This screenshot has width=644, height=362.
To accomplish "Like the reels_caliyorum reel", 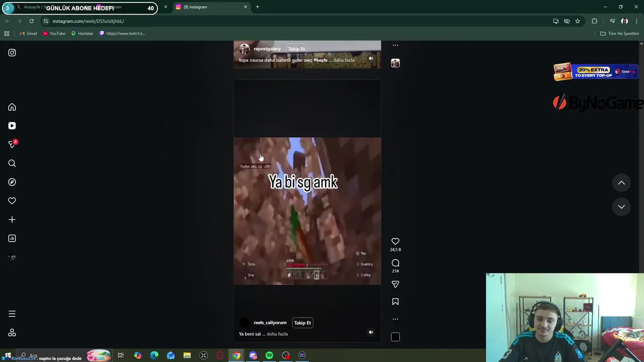I will (395, 241).
